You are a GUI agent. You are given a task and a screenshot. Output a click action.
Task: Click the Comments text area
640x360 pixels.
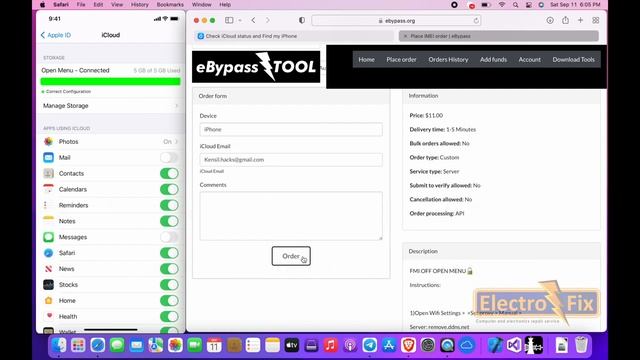291,216
